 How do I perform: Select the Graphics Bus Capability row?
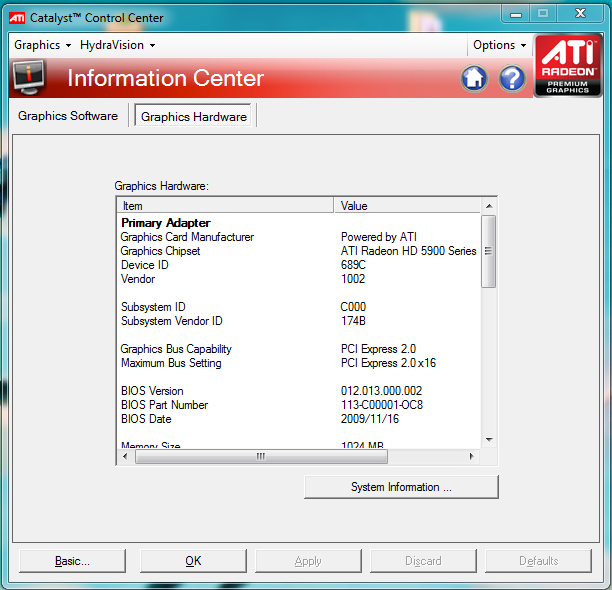pos(299,349)
